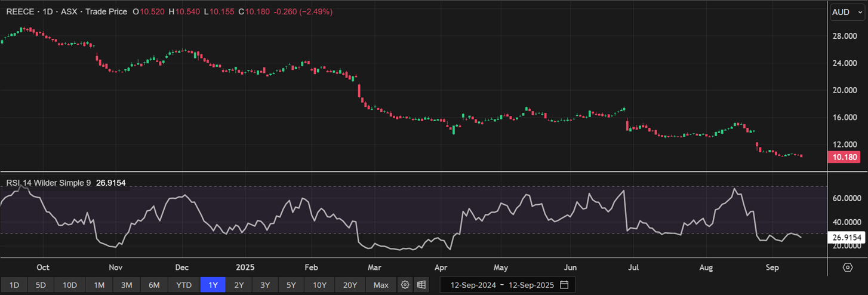Open the RSI 14 Wilder indicator label
The image size is (868, 295).
48,183
